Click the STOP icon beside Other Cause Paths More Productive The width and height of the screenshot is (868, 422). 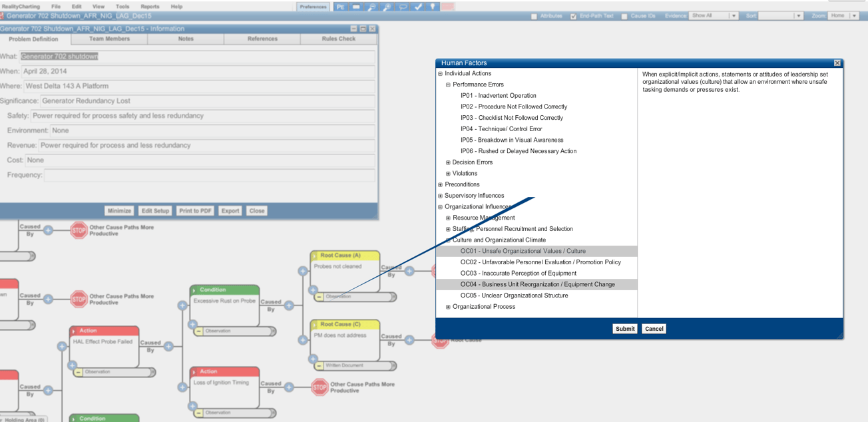click(79, 230)
